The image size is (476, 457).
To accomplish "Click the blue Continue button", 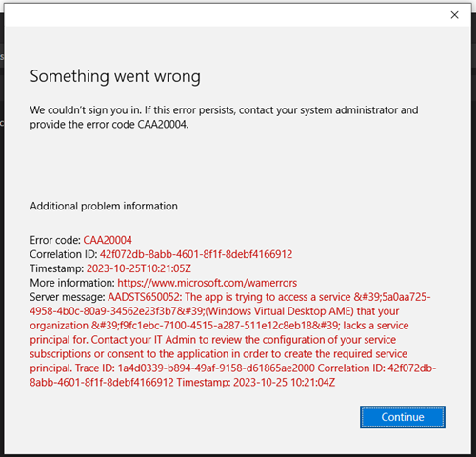I will tap(403, 417).
